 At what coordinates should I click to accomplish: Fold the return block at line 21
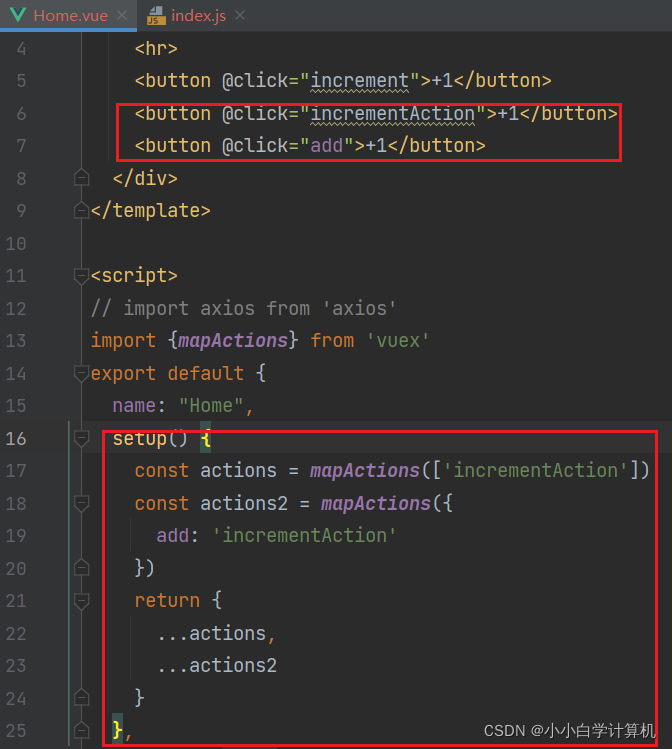click(82, 601)
